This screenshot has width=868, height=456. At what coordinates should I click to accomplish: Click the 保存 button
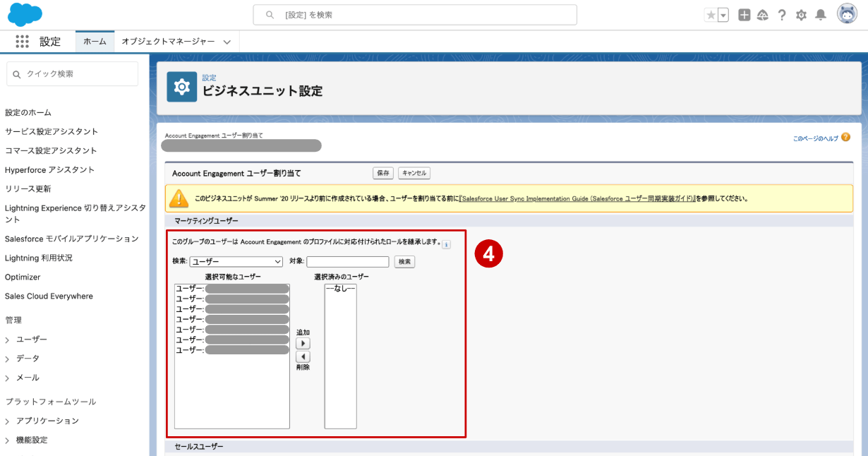click(x=383, y=173)
